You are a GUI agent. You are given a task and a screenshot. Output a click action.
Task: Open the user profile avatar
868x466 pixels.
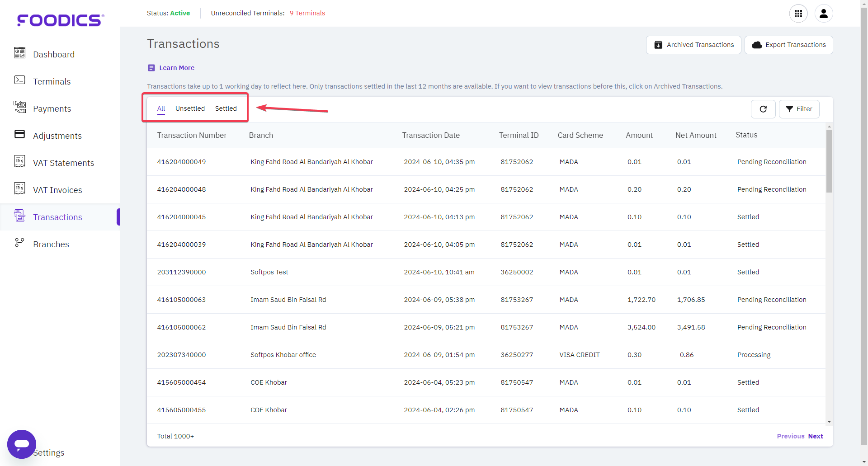(x=823, y=14)
